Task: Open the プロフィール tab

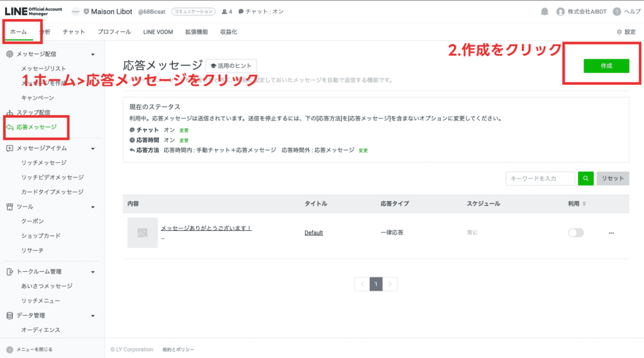Action: pyautogui.click(x=114, y=31)
